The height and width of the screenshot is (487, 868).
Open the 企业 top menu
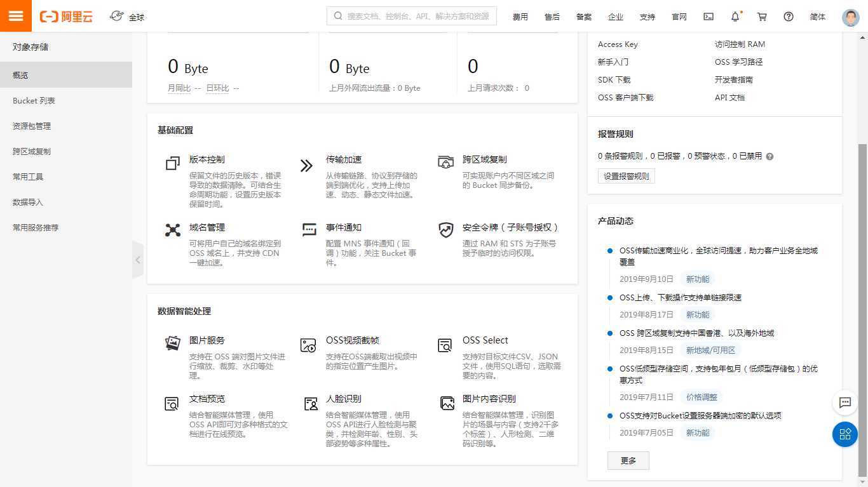tap(616, 17)
